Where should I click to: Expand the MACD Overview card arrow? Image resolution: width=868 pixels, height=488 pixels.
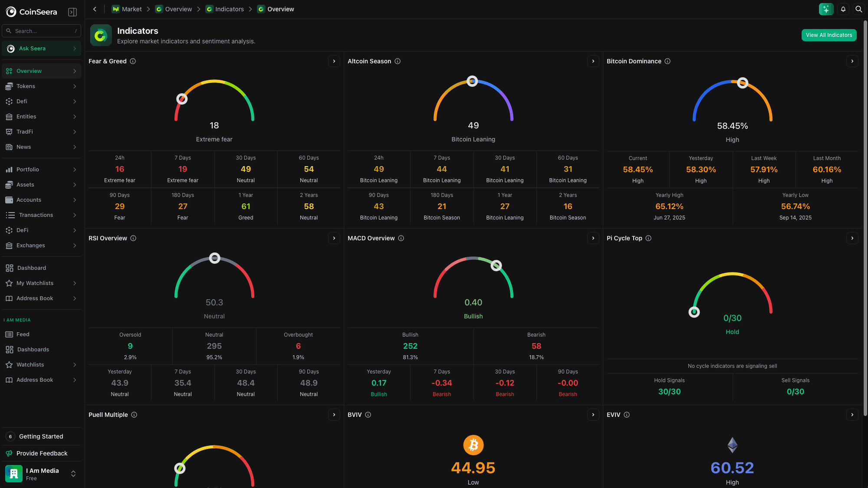point(593,238)
